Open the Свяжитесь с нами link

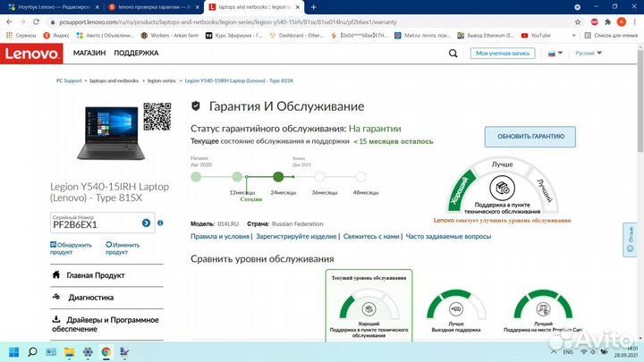coord(371,236)
